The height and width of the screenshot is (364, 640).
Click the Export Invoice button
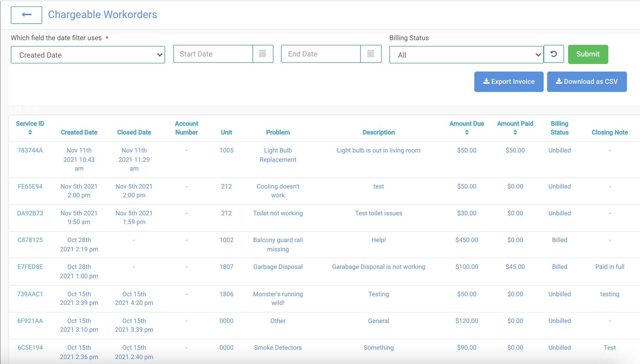(508, 82)
